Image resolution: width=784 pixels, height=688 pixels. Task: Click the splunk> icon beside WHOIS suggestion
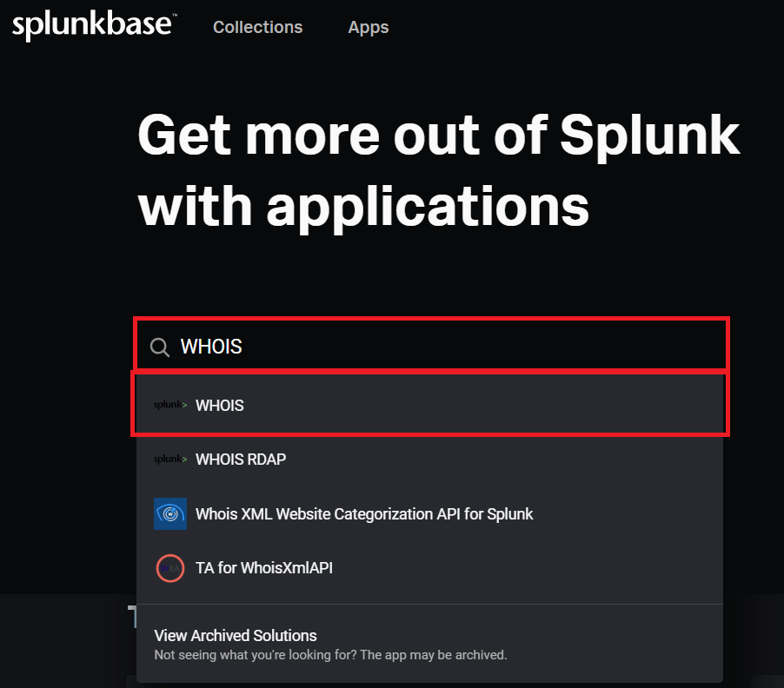click(169, 405)
